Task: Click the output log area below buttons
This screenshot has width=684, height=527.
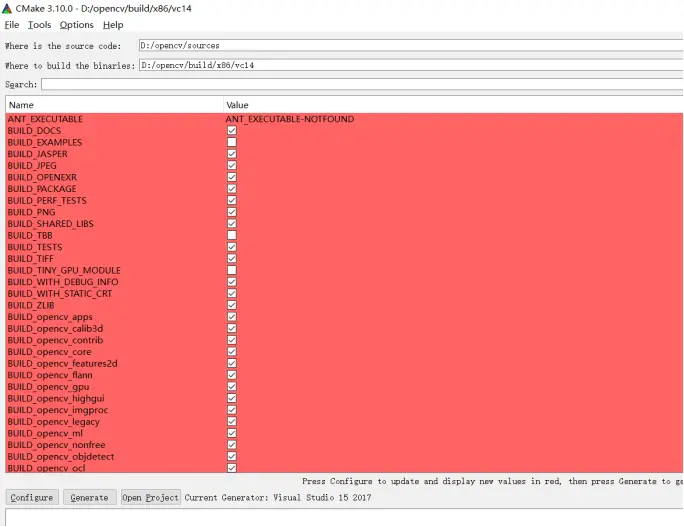Action: (344, 517)
